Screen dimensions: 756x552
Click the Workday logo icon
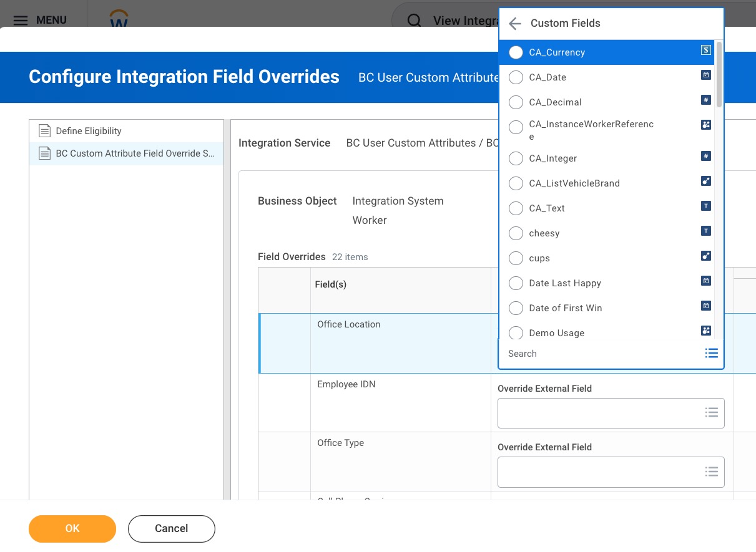[119, 19]
